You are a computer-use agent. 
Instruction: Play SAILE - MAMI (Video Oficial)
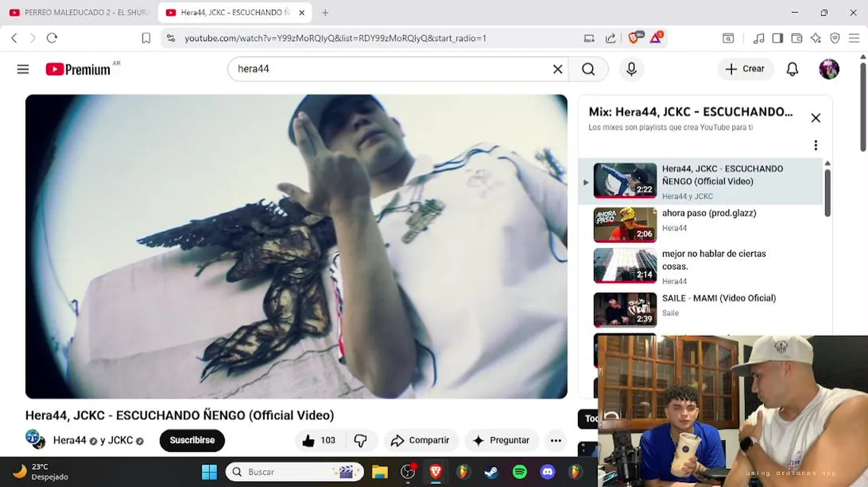coord(701,309)
